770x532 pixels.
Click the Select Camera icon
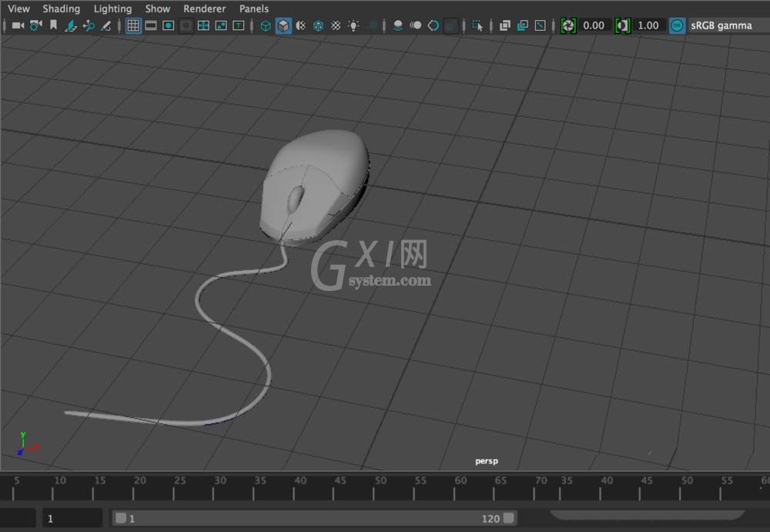[x=18, y=25]
